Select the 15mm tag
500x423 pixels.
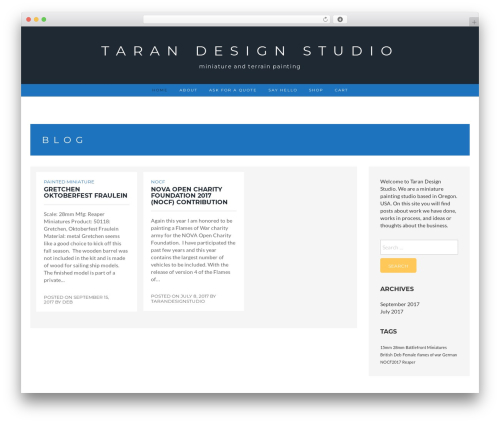pos(386,347)
